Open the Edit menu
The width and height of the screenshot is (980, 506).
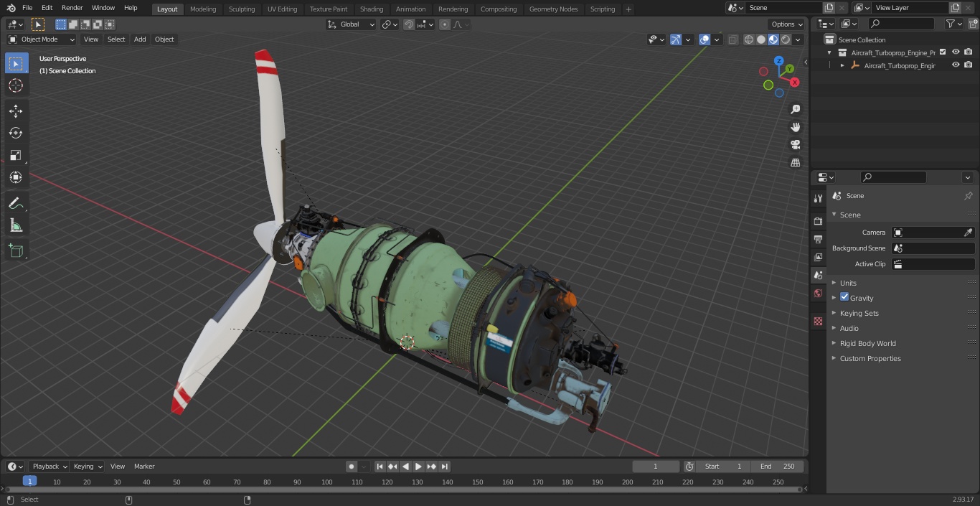pyautogui.click(x=47, y=8)
